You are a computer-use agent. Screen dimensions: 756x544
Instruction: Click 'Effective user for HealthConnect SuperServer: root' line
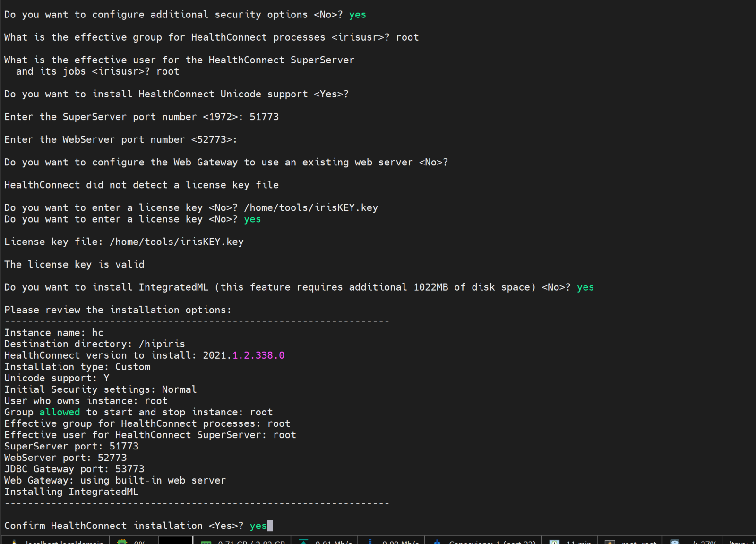(150, 435)
